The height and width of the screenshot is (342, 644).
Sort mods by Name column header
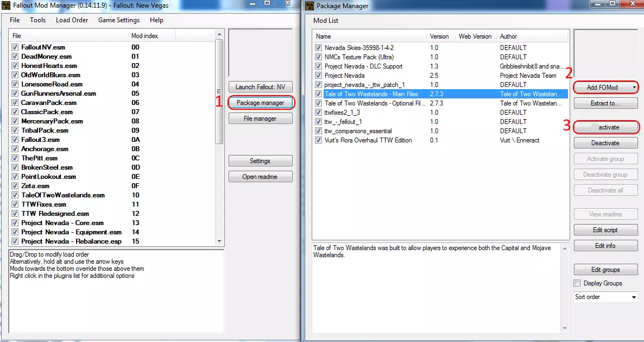pos(370,36)
